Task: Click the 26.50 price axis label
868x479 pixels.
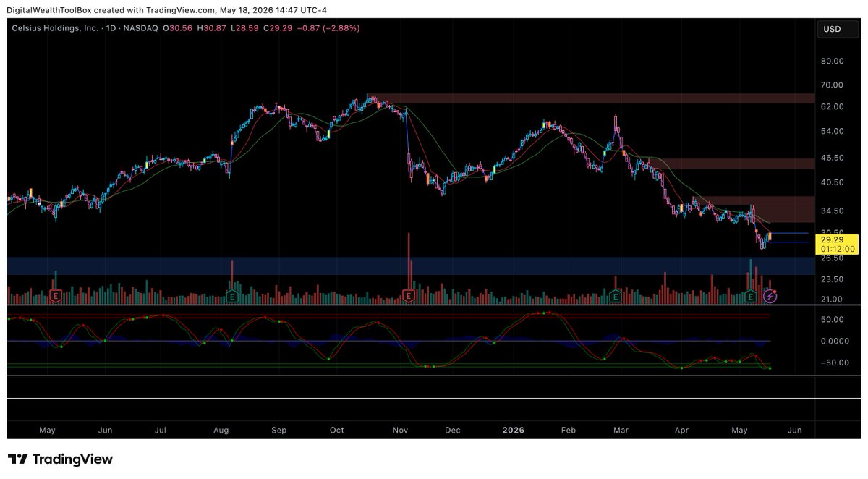Action: [x=833, y=258]
